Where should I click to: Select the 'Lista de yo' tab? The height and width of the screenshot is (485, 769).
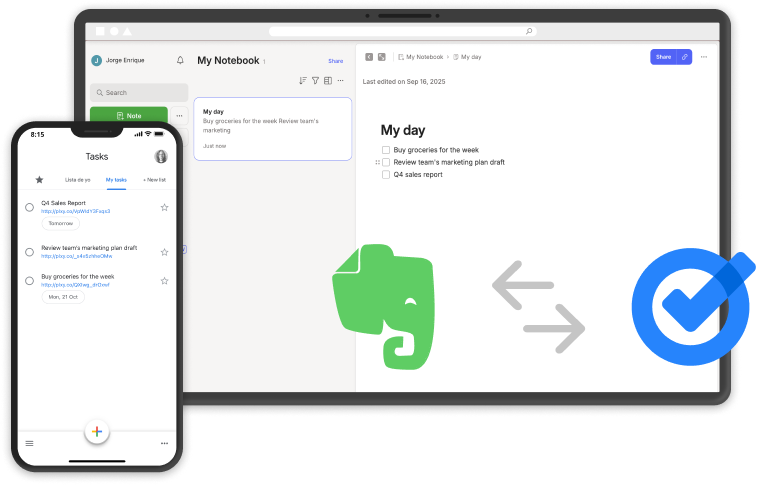[x=78, y=180]
